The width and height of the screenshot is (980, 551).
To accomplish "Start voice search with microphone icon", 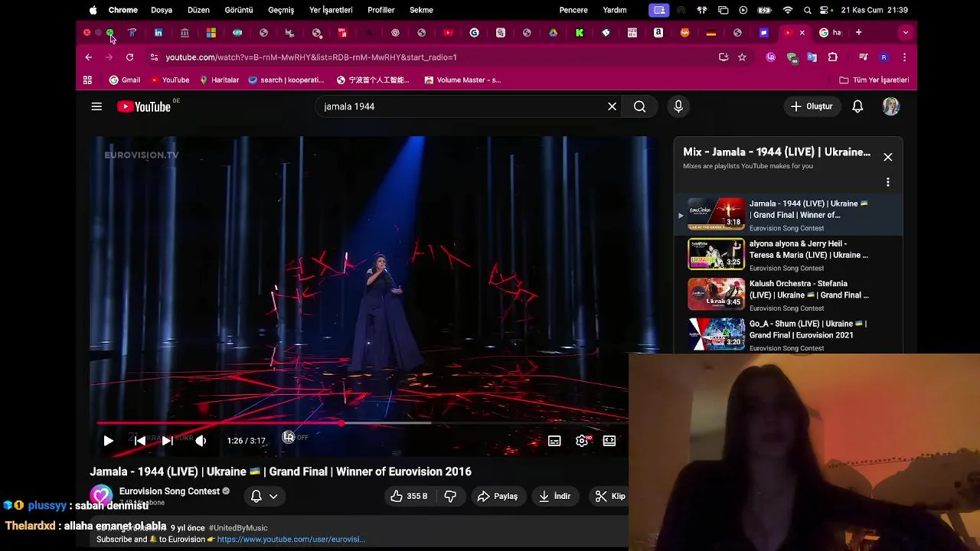I will point(678,106).
